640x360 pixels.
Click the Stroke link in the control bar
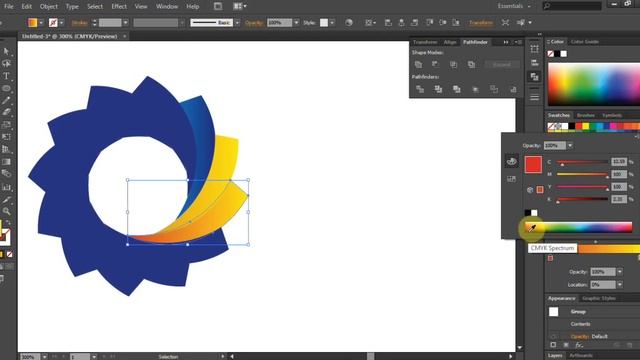click(x=79, y=23)
